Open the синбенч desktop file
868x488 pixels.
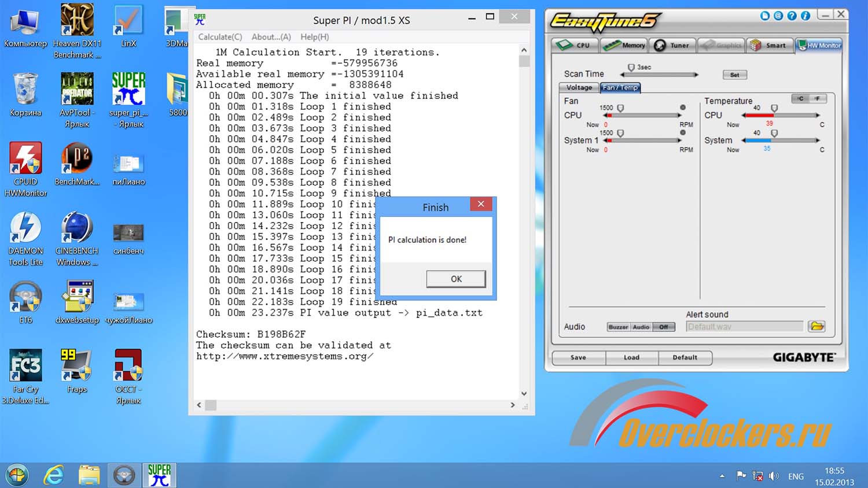click(x=128, y=239)
